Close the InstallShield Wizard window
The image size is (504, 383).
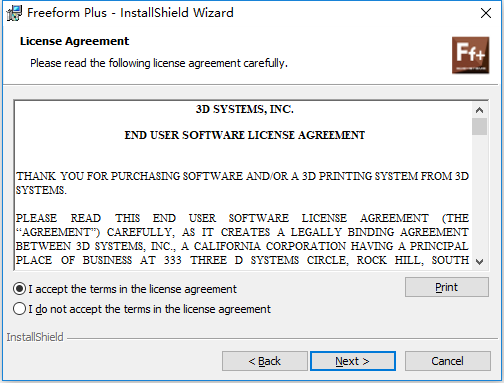[486, 13]
